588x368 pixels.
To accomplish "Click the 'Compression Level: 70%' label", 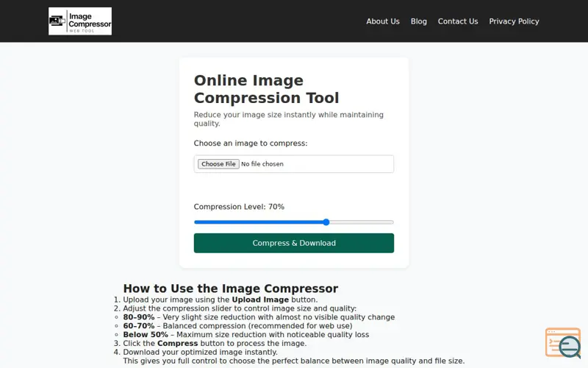I will (239, 207).
